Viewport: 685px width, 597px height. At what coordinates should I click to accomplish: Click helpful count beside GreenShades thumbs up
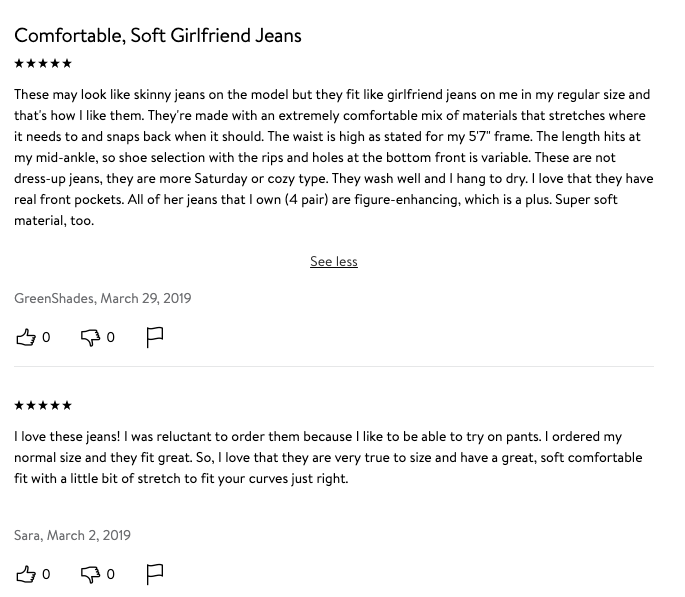coord(46,337)
